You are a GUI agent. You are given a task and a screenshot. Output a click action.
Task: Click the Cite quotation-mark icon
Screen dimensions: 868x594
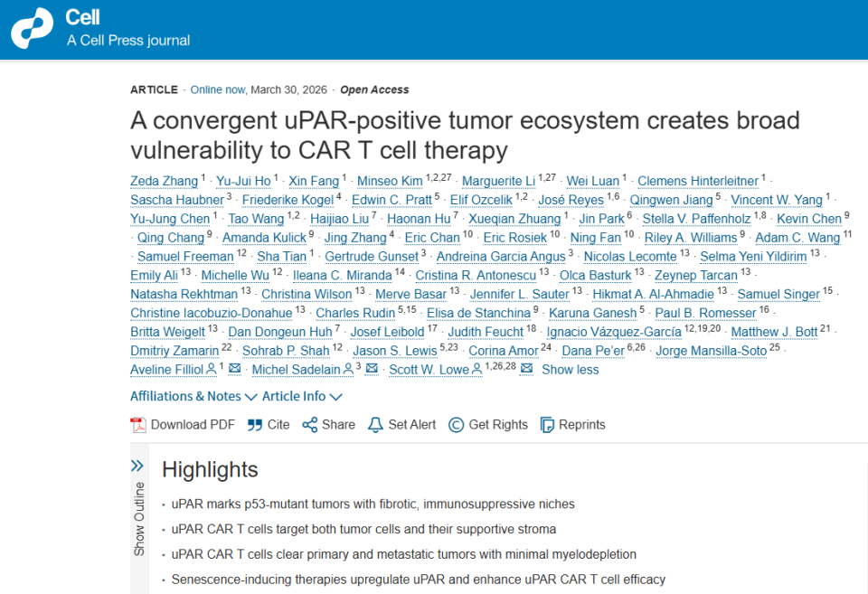pos(255,425)
